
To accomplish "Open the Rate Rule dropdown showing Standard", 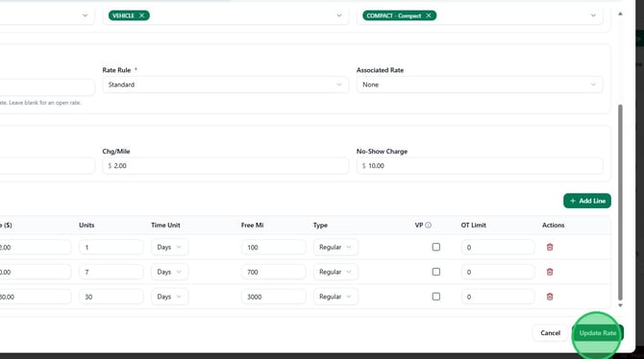I will tap(225, 84).
